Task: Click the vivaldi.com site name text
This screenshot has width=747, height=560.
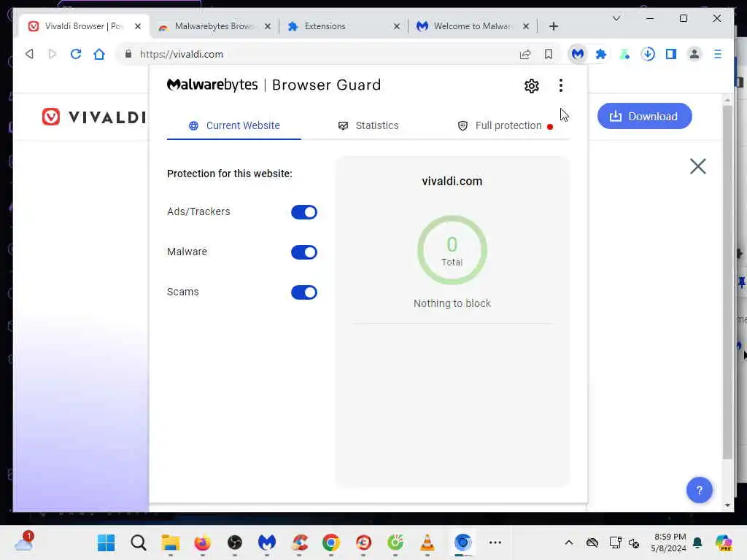Action: coord(452,182)
